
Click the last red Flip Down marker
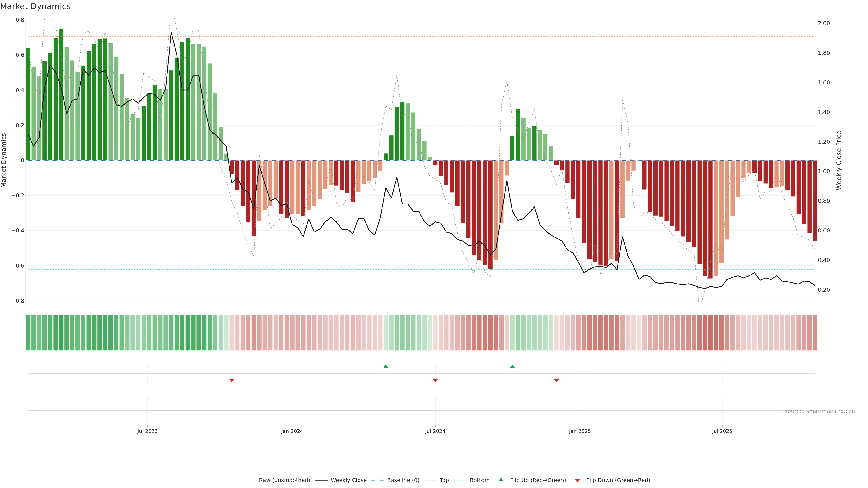point(556,380)
